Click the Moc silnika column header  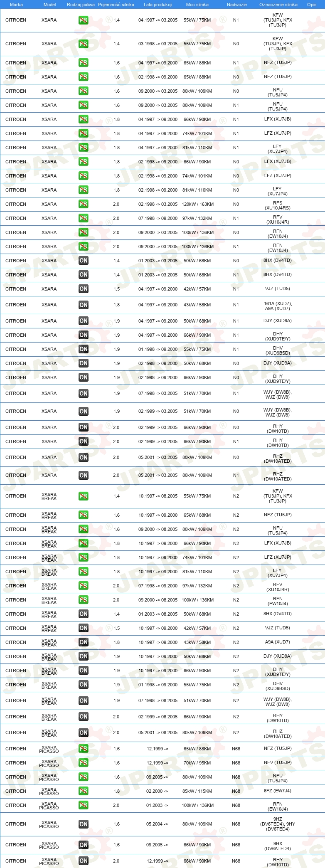(197, 5)
